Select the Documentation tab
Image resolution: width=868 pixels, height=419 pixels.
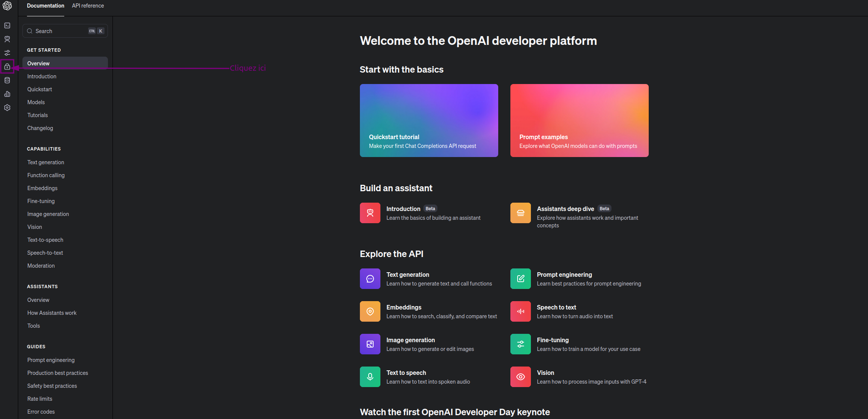pyautogui.click(x=46, y=6)
